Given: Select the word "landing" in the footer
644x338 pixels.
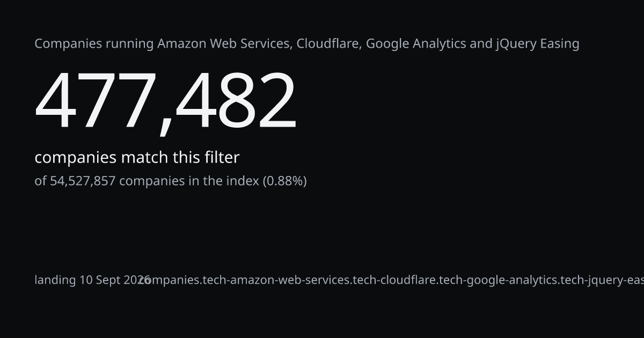Looking at the screenshot, I should 55,280.
